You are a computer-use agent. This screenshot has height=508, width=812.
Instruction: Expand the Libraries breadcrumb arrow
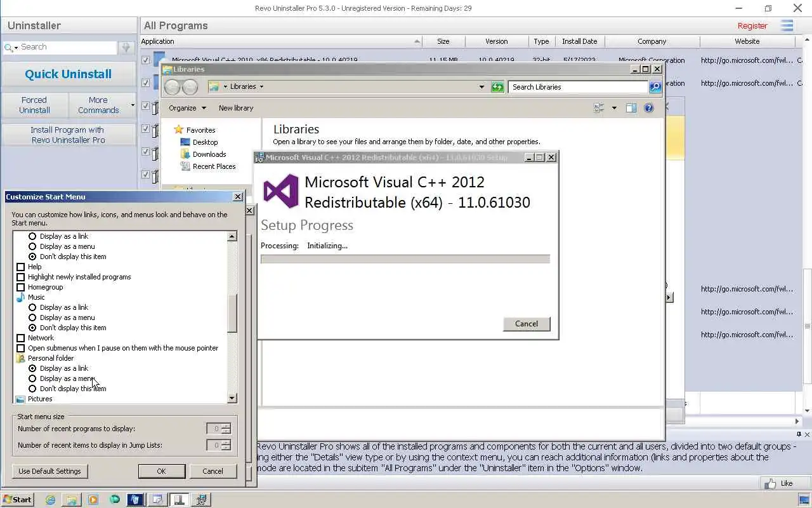[261, 87]
